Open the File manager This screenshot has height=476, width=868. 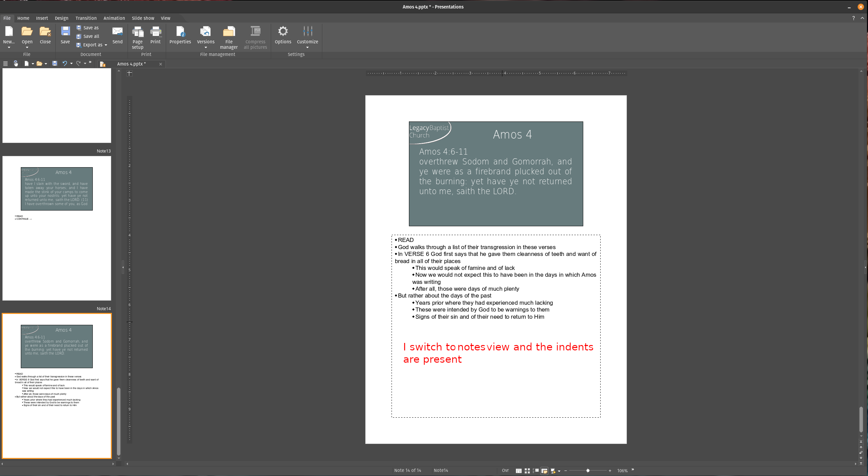click(229, 38)
